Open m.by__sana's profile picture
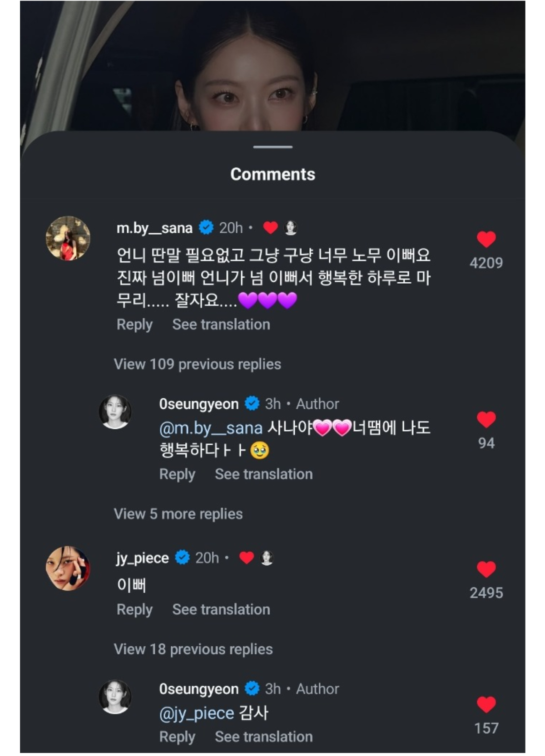The width and height of the screenshot is (545, 756). (68, 238)
